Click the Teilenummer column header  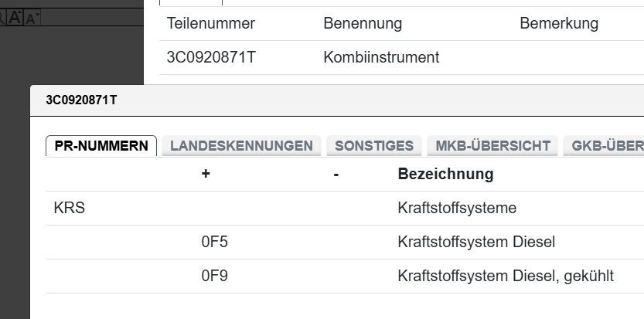pyautogui.click(x=210, y=23)
